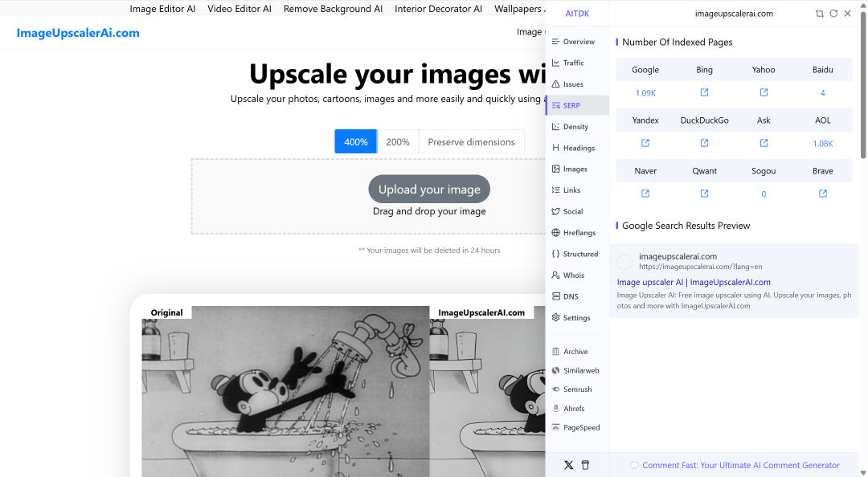This screenshot has width=868, height=477.
Task: Click the Original cartoon preview image
Action: pos(285,391)
